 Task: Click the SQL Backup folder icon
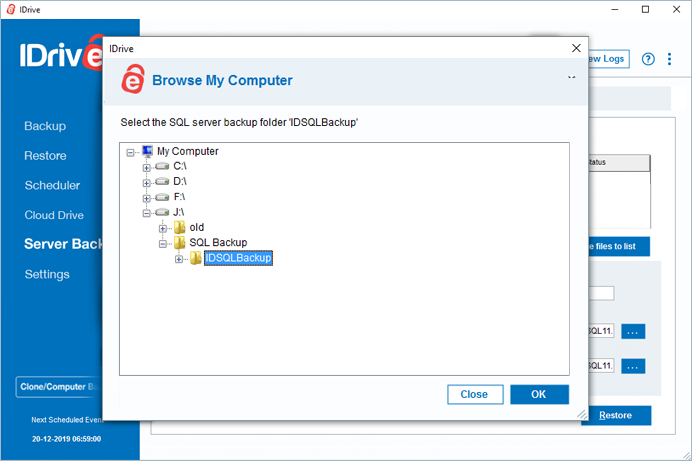pyautogui.click(x=179, y=242)
